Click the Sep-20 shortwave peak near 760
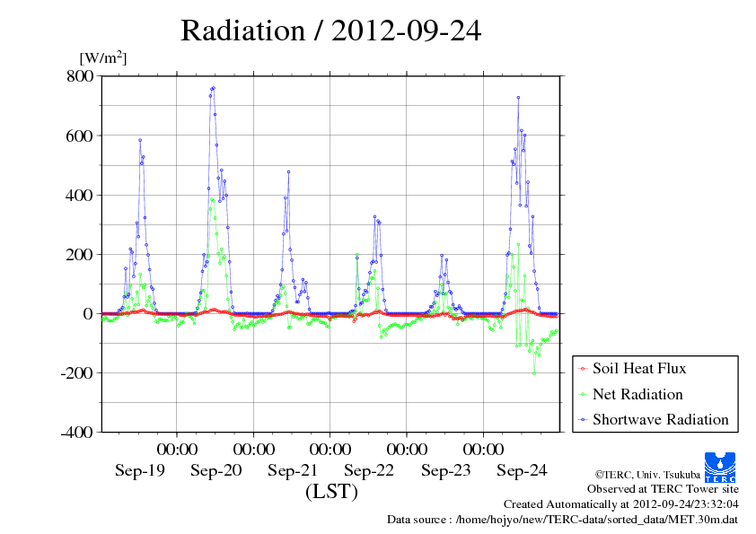Screen dimensions: 756x534 (214, 88)
